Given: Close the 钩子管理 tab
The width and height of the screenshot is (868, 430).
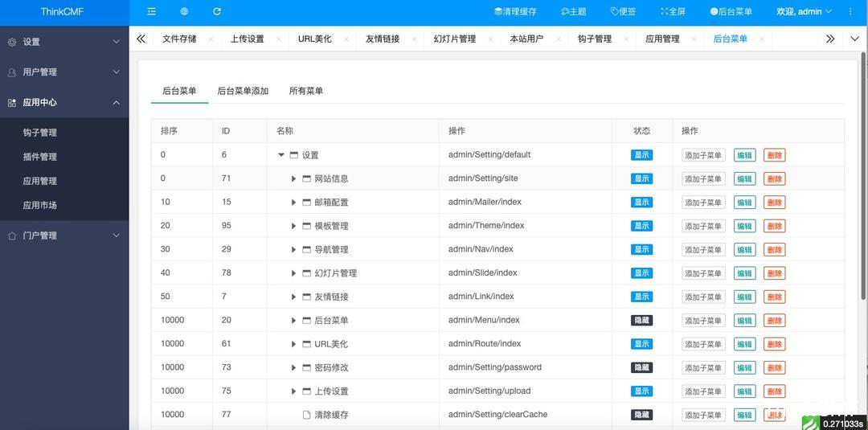Looking at the screenshot, I should [626, 39].
